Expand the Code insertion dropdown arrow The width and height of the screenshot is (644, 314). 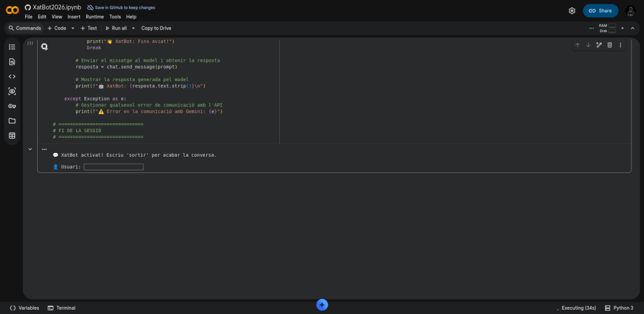[x=73, y=28]
